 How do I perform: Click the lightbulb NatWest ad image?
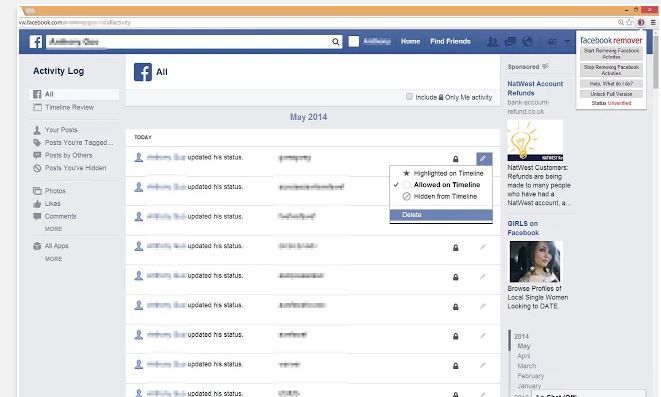point(535,140)
